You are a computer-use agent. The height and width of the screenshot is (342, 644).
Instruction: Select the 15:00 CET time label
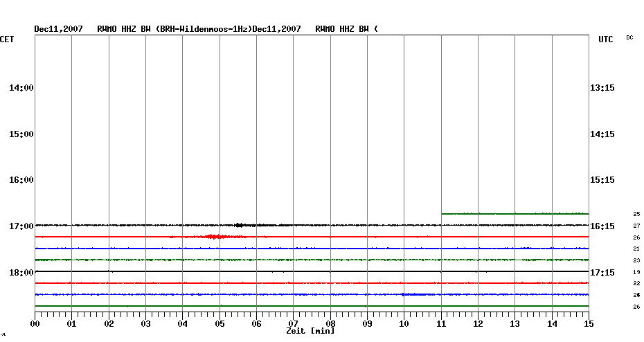[x=21, y=134]
